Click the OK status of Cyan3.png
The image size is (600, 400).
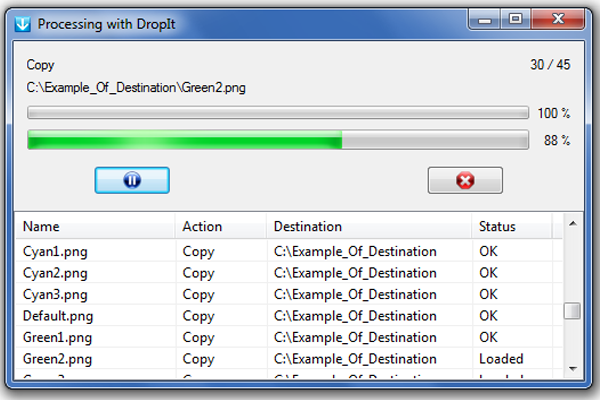pos(488,294)
